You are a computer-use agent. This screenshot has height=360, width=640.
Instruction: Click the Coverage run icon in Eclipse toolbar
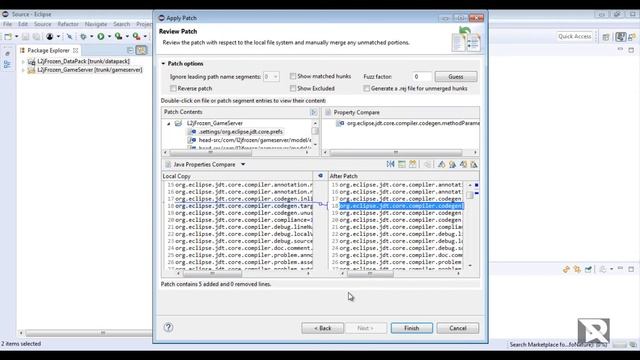pyautogui.click(x=118, y=37)
